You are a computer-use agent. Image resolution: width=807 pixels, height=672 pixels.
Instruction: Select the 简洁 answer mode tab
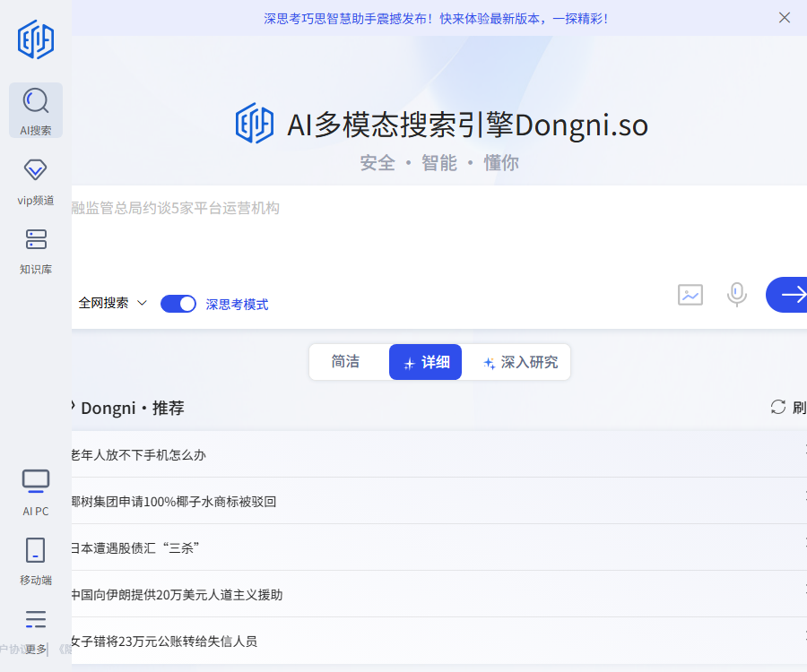[x=345, y=361]
